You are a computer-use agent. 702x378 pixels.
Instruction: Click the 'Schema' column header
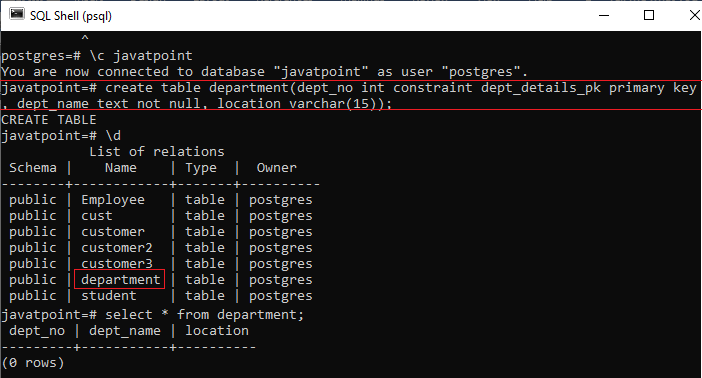point(33,168)
